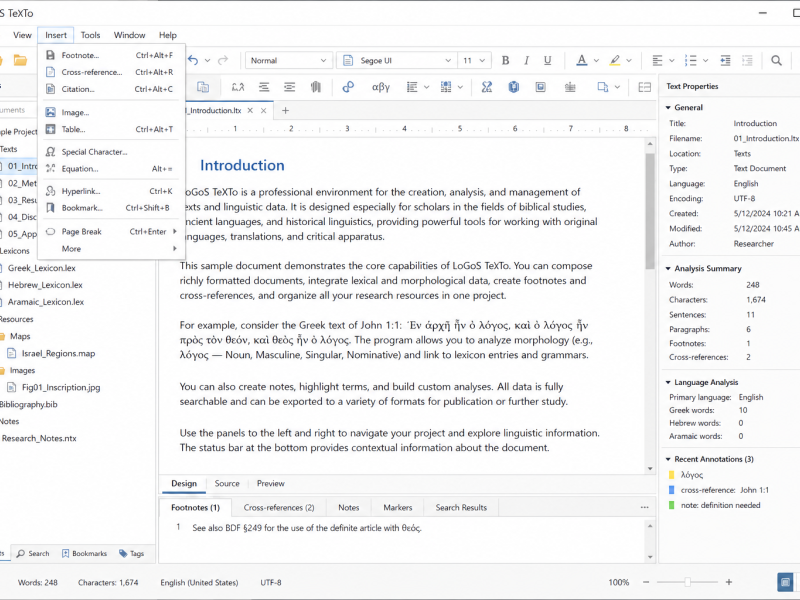
Task: Toggle Bold formatting
Action: pos(505,60)
